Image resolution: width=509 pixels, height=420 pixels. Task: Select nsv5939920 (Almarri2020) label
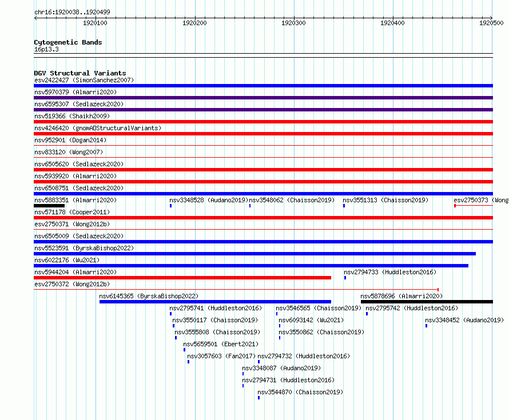pos(75,176)
